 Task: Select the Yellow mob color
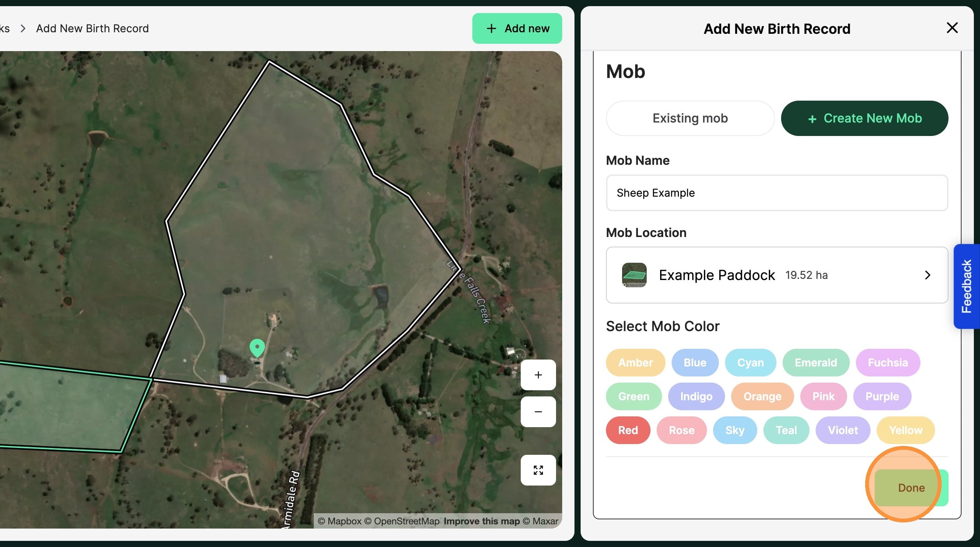[x=905, y=430]
